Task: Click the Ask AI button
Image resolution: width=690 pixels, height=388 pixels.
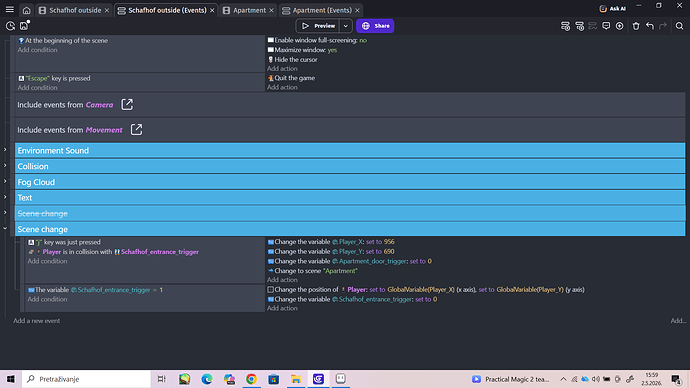Action: 612,9
